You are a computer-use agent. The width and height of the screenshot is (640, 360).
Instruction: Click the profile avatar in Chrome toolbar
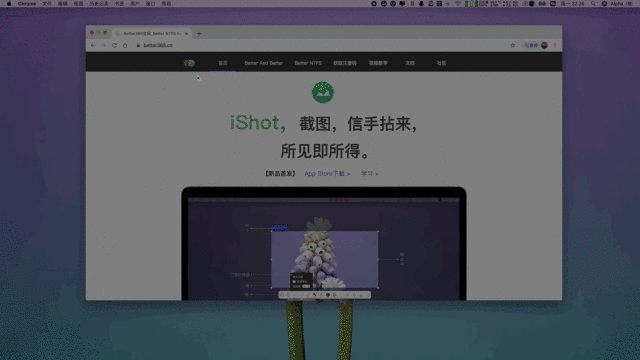pos(544,45)
